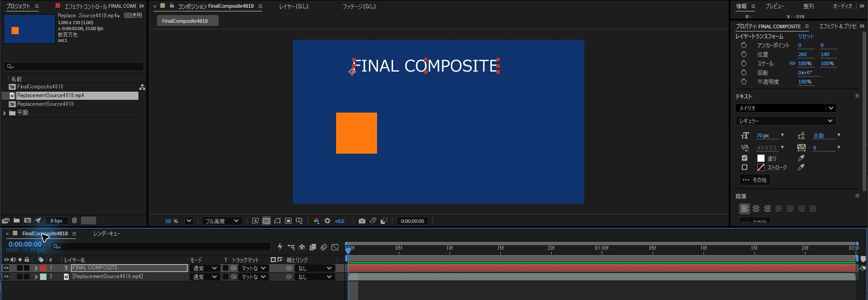
Task: Toggle lock box for FINAL COMPOSITE layer
Action: tap(26, 268)
